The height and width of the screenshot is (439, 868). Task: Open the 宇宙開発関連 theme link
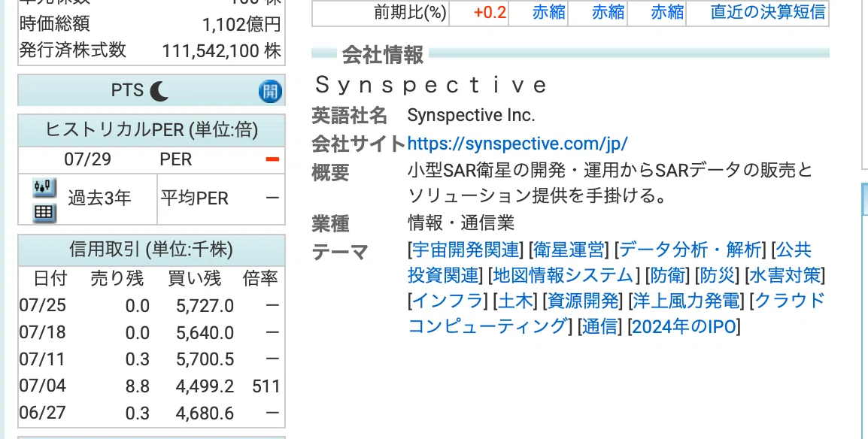pos(466,250)
